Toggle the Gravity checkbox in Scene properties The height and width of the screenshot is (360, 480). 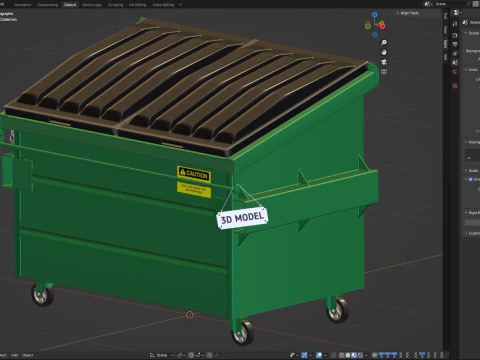click(x=470, y=179)
